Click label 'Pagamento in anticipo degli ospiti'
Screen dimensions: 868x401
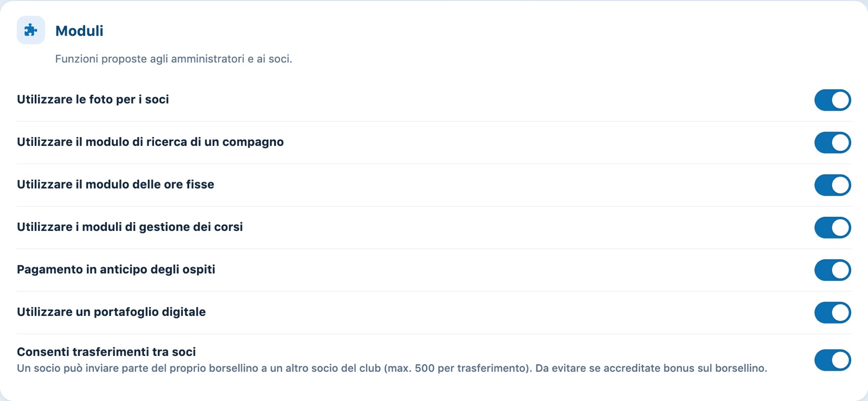(116, 269)
